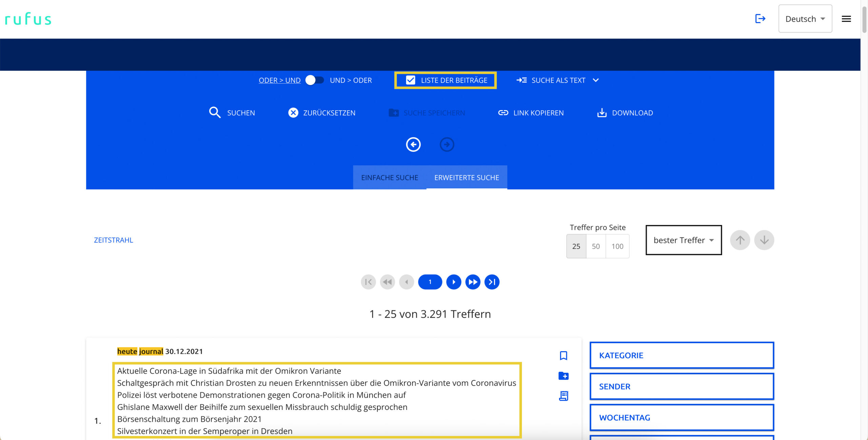868x440 pixels.
Task: Expand SUCHE ALS TEXT chevron
Action: (x=596, y=80)
